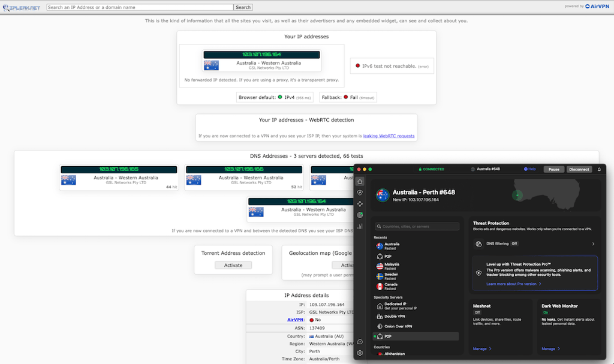The height and width of the screenshot is (364, 614).
Task: Click the ipleak.net logo
Action: click(22, 7)
